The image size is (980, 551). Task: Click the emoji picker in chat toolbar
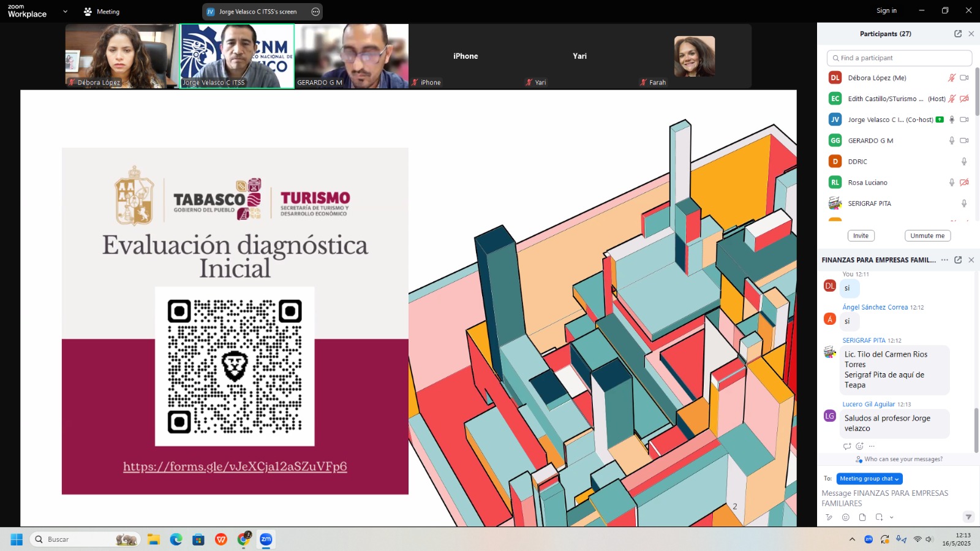click(846, 517)
